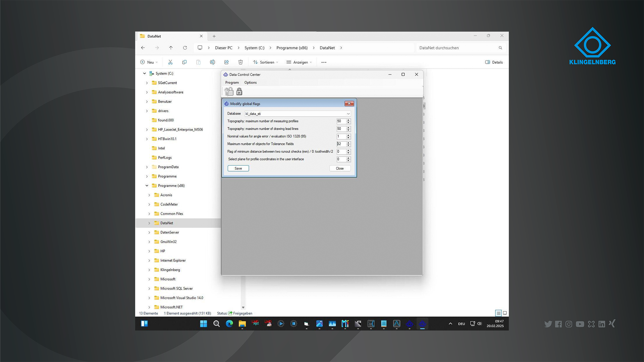Open the Windows Start menu
Viewport: 644px width, 362px height.
pyautogui.click(x=204, y=324)
